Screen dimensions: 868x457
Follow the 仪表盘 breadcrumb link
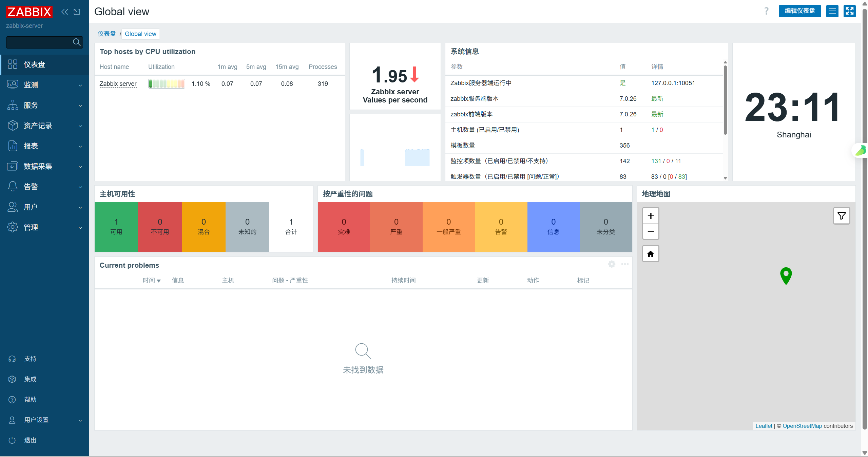(107, 34)
